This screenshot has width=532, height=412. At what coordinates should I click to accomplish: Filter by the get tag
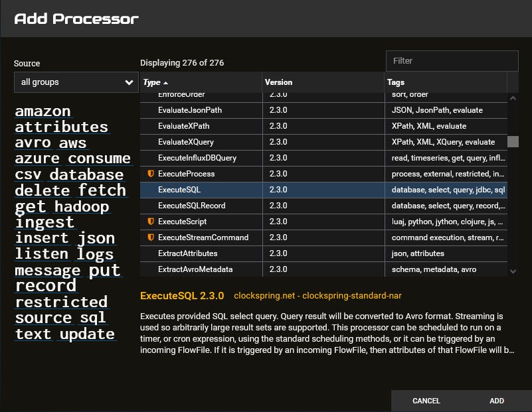[x=31, y=207]
